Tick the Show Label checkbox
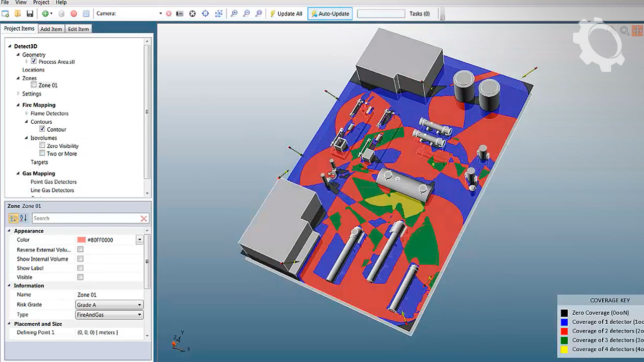 point(80,268)
